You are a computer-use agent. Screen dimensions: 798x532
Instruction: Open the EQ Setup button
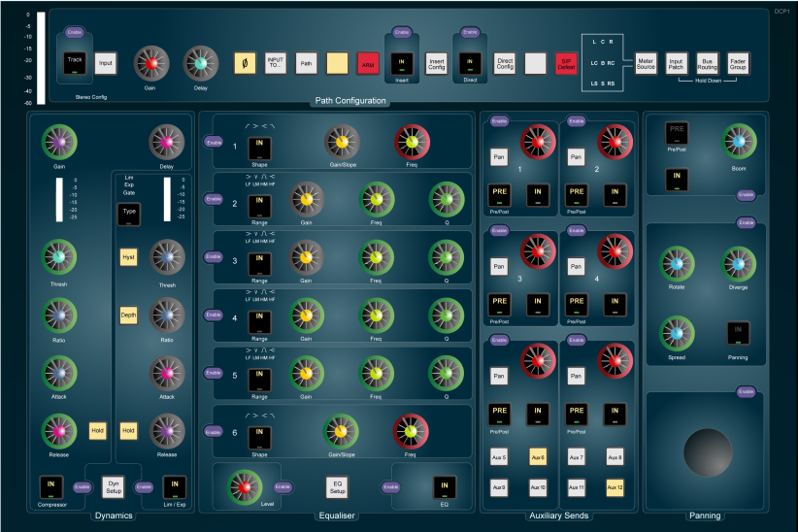(x=337, y=487)
